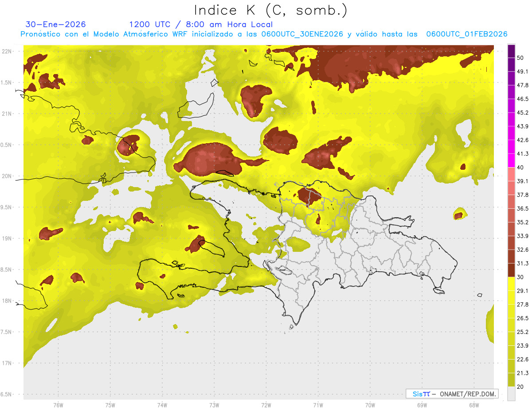Click the '19N' latitude axis label
532x411 pixels.
pyautogui.click(x=6, y=239)
